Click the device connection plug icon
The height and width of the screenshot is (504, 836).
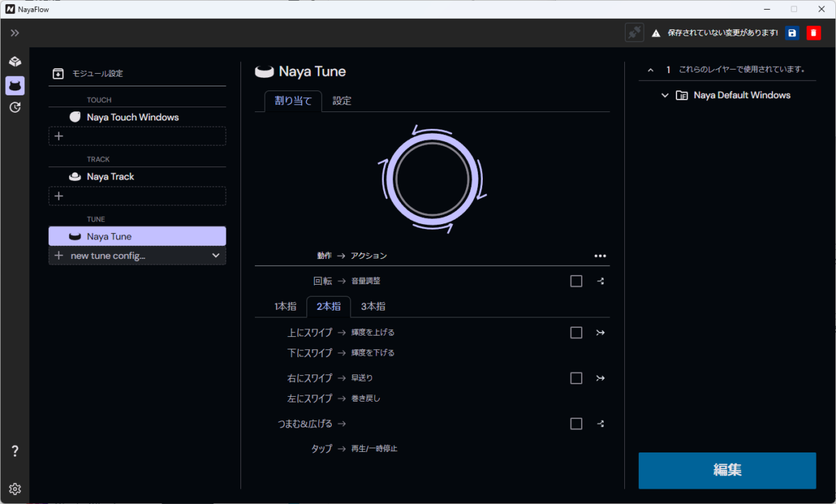click(x=634, y=33)
